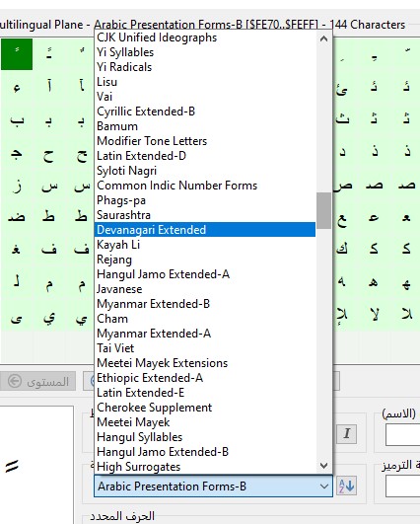Click the A-Z sort order icon

[x=346, y=486]
